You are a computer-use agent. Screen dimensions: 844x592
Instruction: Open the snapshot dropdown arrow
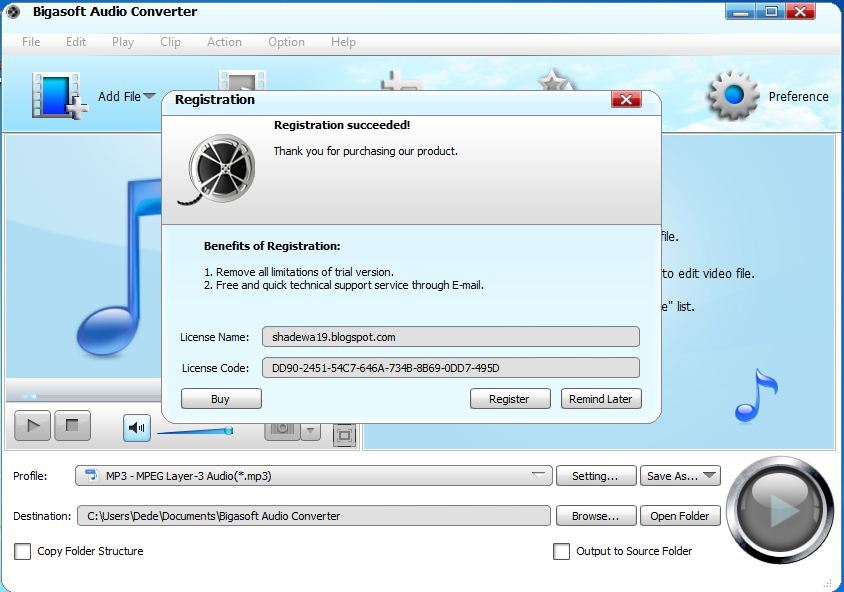point(310,431)
